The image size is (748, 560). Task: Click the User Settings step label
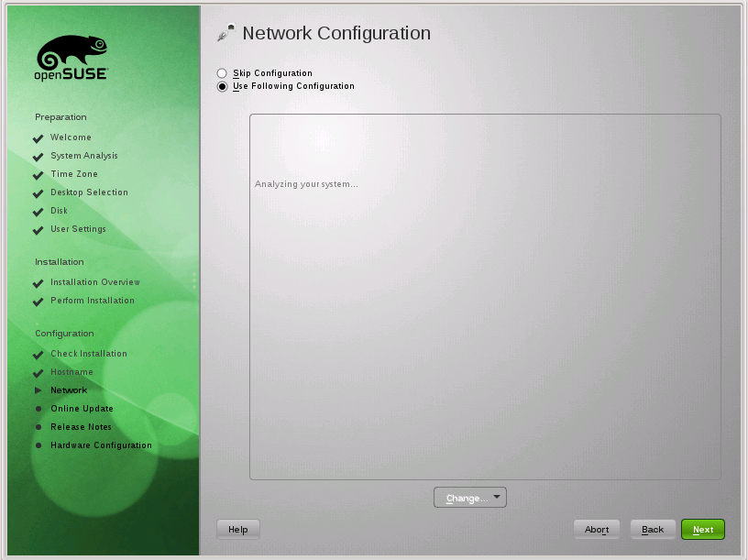pos(78,229)
